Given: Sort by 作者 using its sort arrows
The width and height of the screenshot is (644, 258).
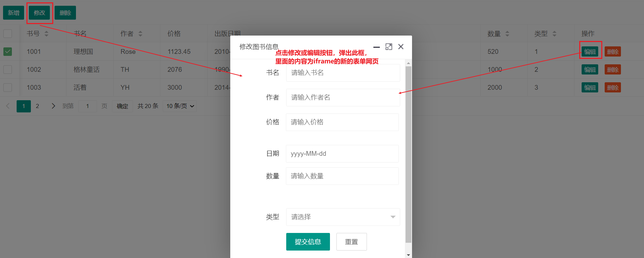Looking at the screenshot, I should point(140,34).
